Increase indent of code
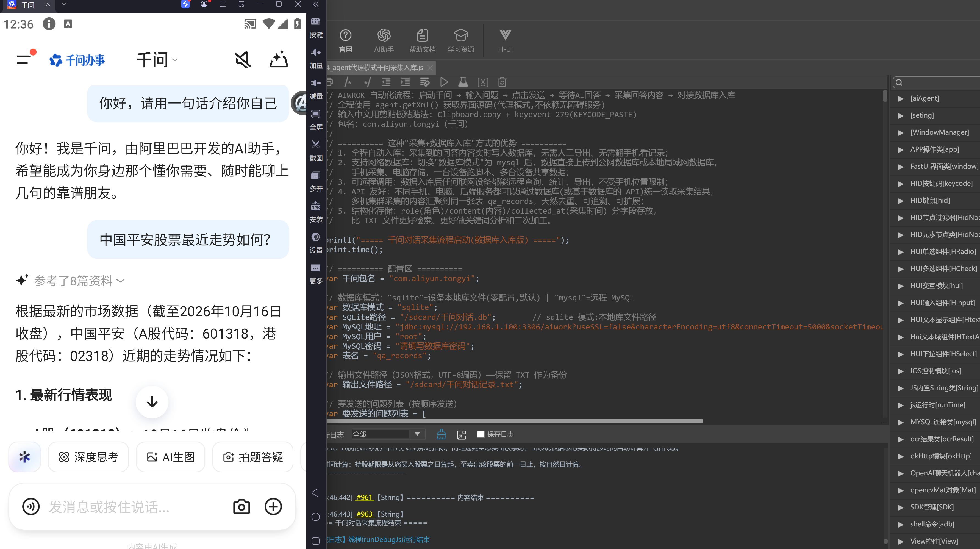The width and height of the screenshot is (980, 549). [406, 82]
